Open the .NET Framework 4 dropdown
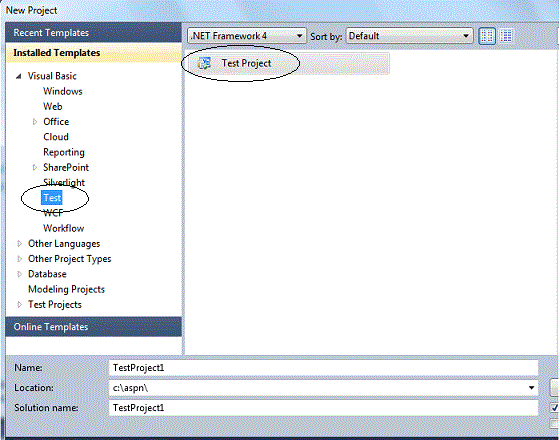Image resolution: width=560 pixels, height=440 pixels. [247, 36]
